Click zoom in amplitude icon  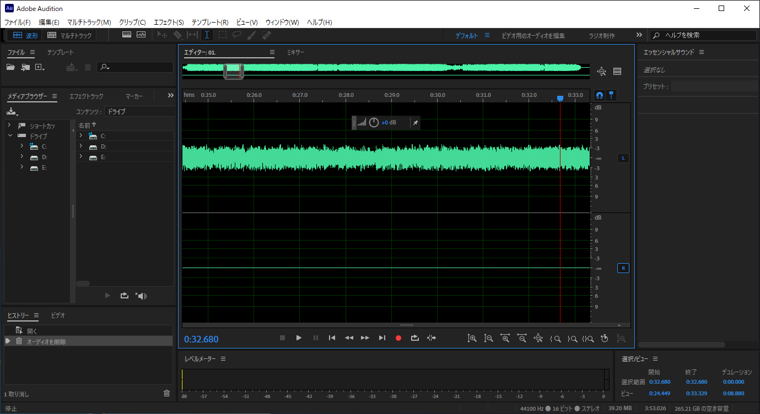point(472,338)
